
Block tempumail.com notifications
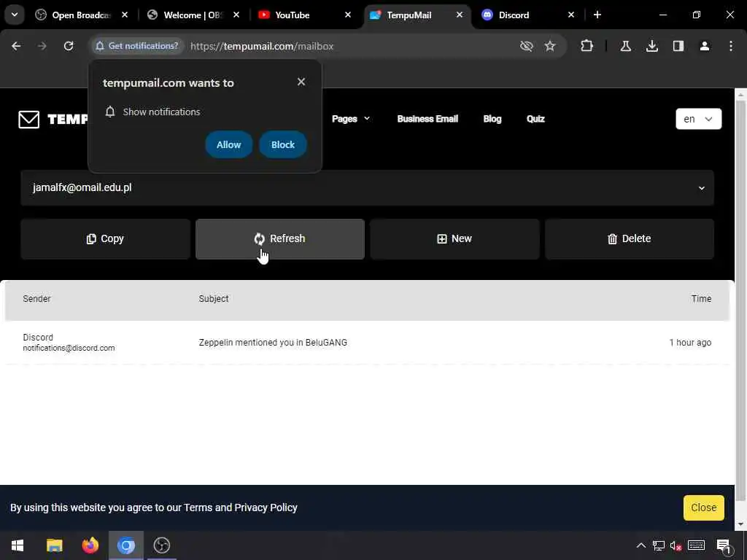[283, 145]
